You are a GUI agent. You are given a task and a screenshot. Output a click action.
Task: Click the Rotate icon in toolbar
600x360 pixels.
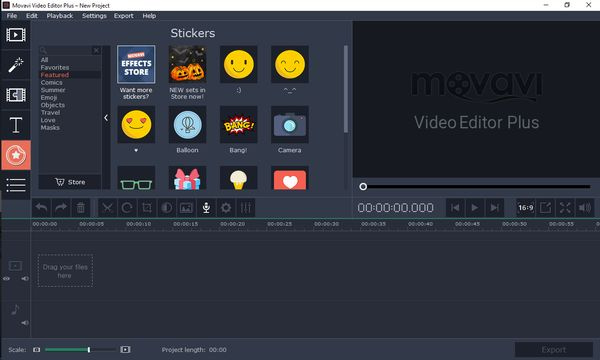pyautogui.click(x=127, y=208)
